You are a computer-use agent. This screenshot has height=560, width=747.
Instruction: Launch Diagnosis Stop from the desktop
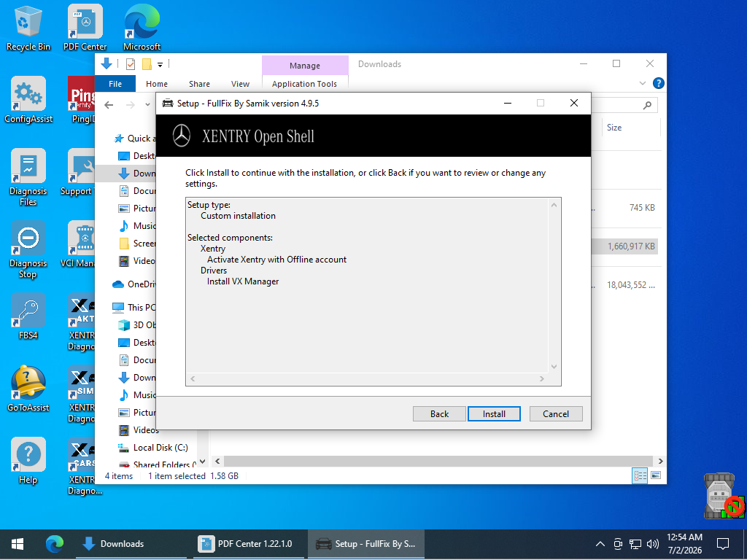pyautogui.click(x=28, y=249)
